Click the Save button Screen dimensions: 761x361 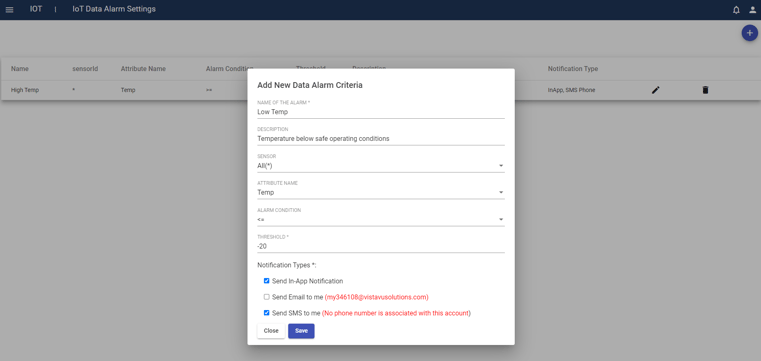coord(301,331)
